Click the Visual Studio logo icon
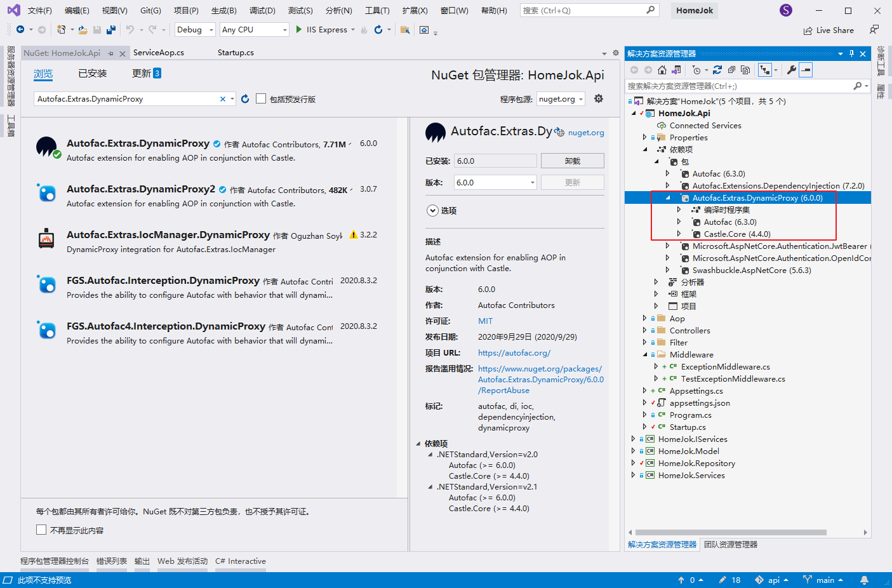Viewport: 892px width, 588px height. [13, 10]
